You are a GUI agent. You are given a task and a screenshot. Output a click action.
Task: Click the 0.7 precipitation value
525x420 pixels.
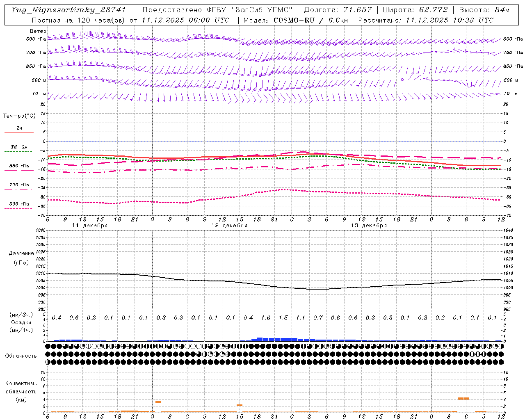[318, 318]
